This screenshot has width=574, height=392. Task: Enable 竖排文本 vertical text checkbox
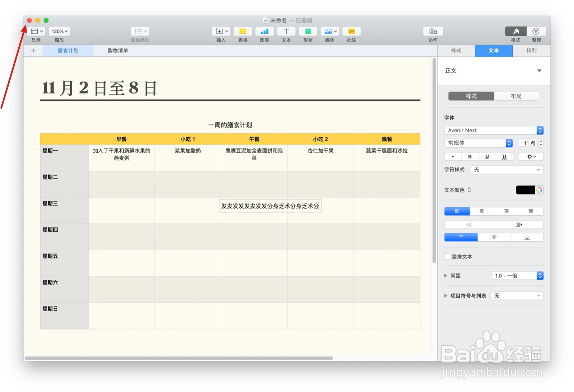tap(447, 256)
